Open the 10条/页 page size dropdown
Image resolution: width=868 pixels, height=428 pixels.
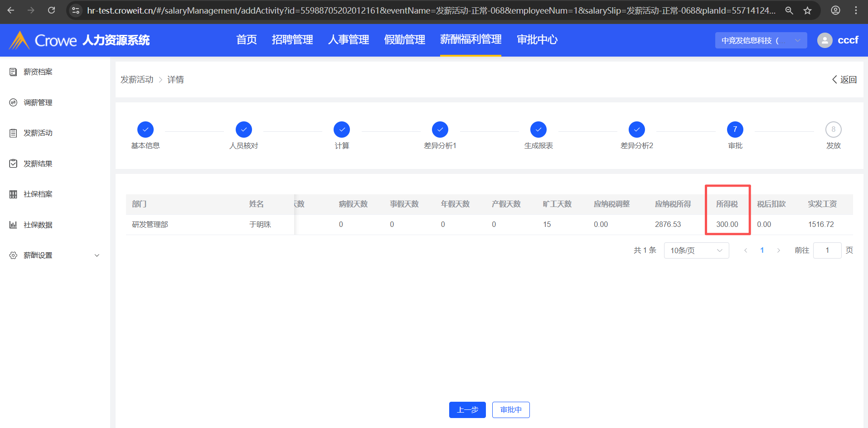(x=696, y=250)
